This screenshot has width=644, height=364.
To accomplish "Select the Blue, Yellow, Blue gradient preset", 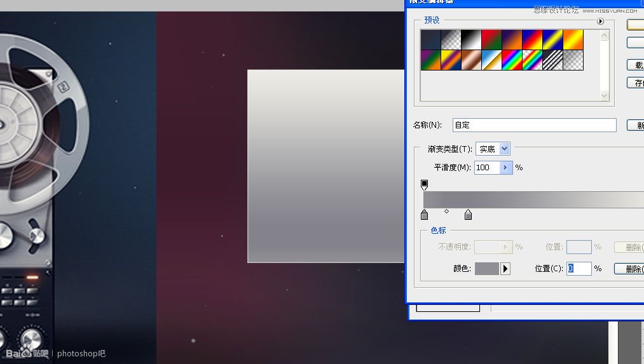I will click(x=552, y=40).
